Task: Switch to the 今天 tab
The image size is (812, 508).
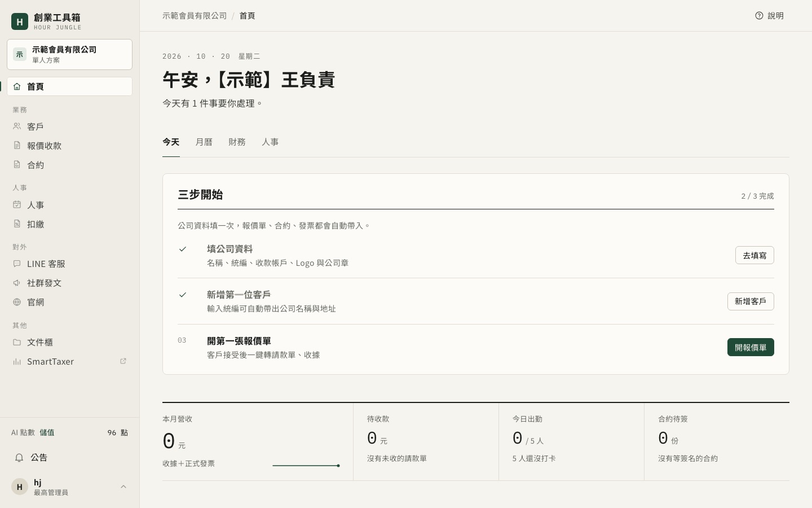Action: coord(171,142)
